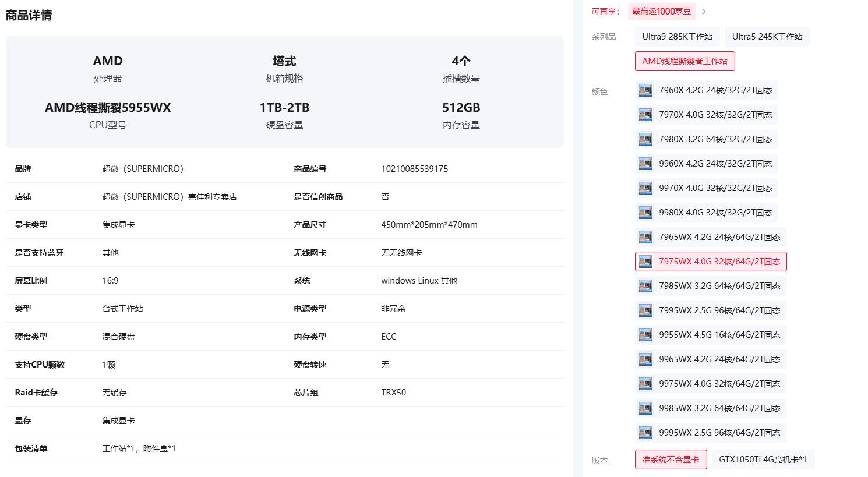Select series Ultra5 245K工作站
Screen dimensions: 868x477
point(767,37)
